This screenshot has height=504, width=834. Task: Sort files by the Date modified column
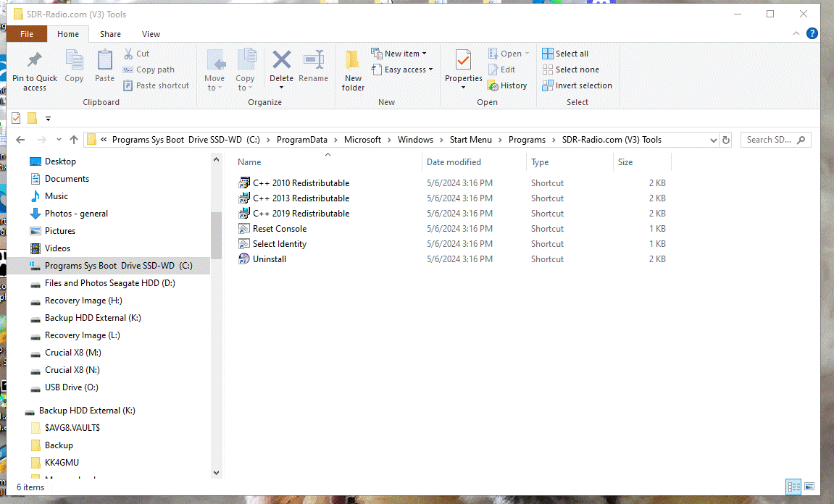(454, 162)
